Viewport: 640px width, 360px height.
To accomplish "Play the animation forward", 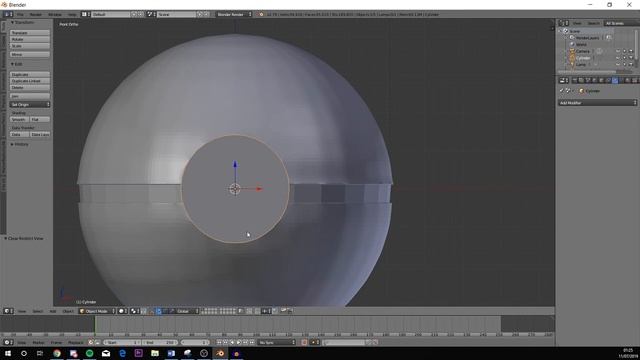I will [x=239, y=342].
